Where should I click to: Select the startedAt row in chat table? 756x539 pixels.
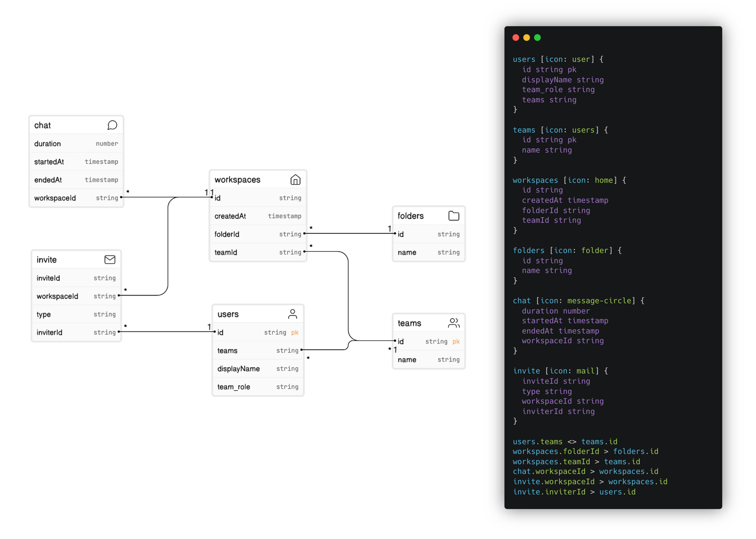tap(76, 162)
